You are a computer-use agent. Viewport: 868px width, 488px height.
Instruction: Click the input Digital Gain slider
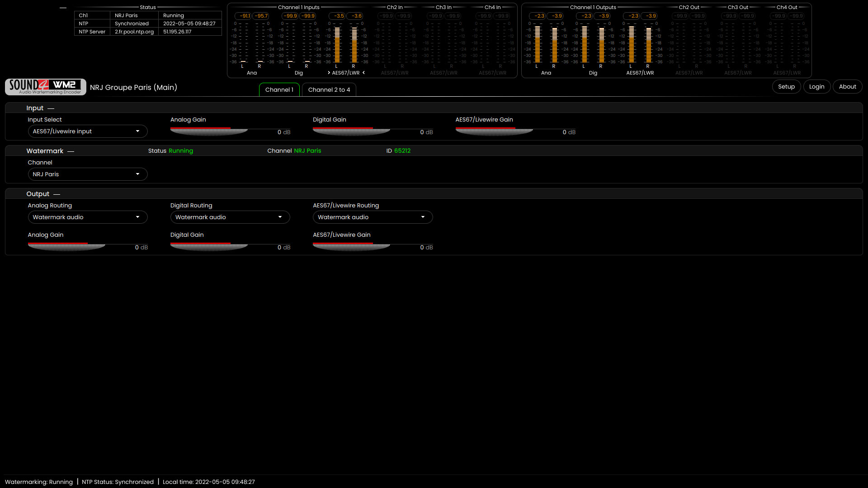pos(351,132)
